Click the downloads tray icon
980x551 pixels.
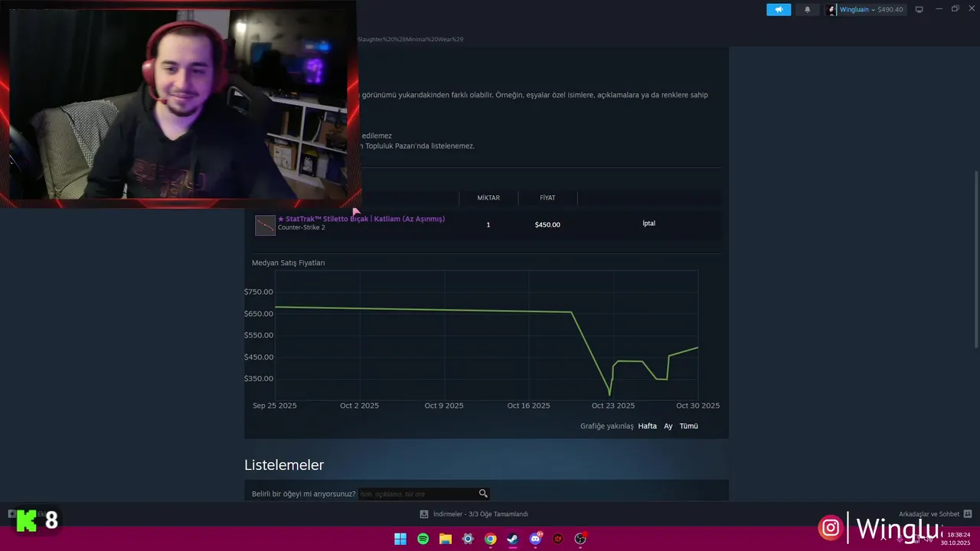coord(424,514)
